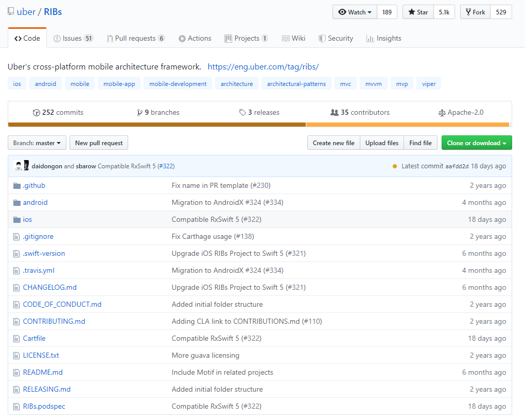Click the commits history clock icon

[x=36, y=113]
